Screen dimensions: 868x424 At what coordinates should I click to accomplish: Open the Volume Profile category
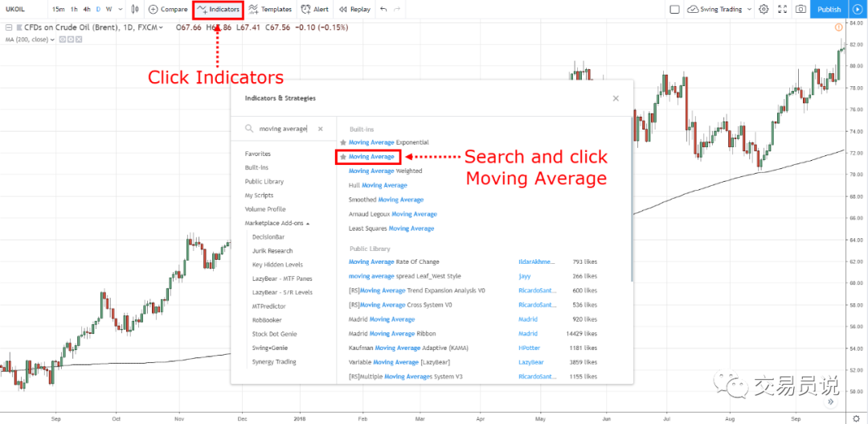(265, 209)
